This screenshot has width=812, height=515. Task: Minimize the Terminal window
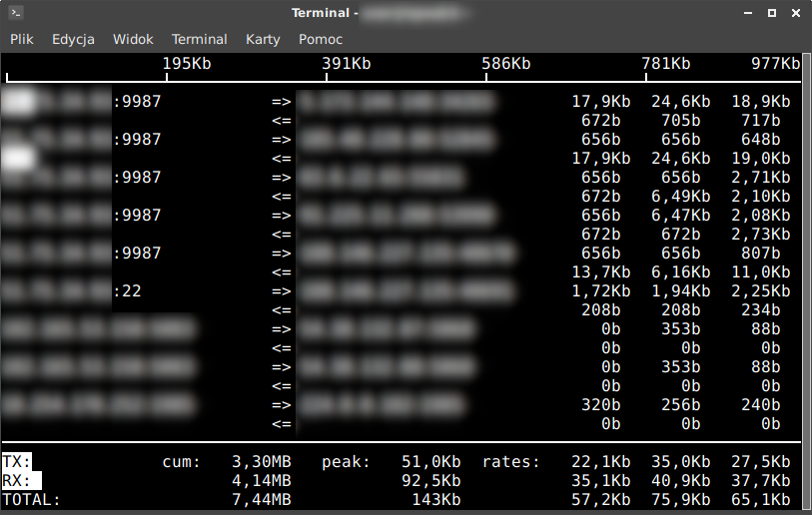point(747,13)
